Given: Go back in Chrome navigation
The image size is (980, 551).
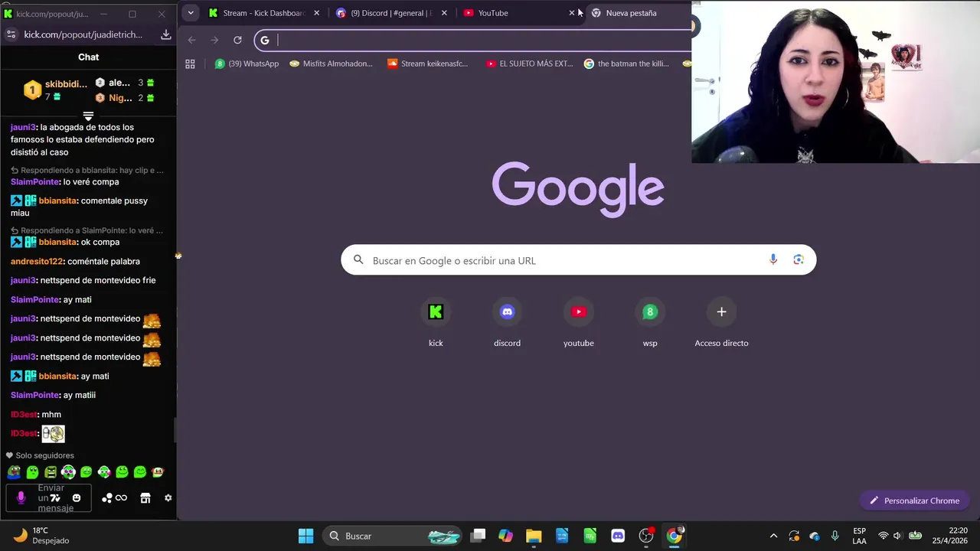Looking at the screenshot, I should (191, 40).
